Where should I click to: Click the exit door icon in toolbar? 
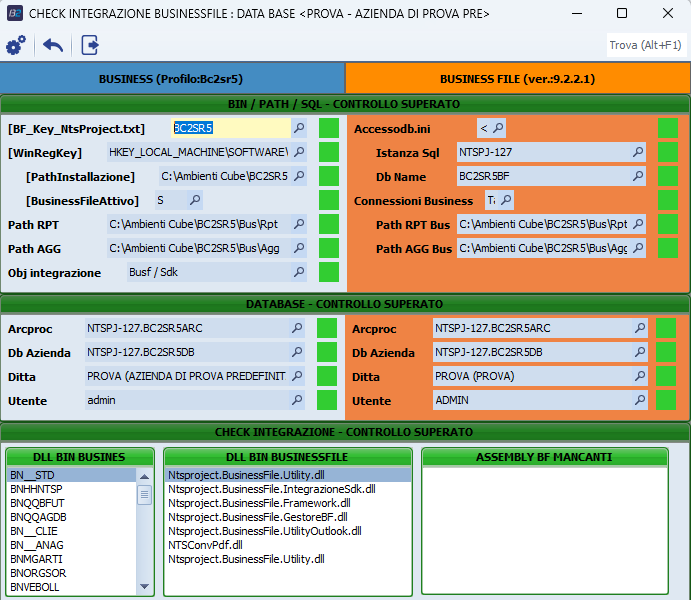90,45
